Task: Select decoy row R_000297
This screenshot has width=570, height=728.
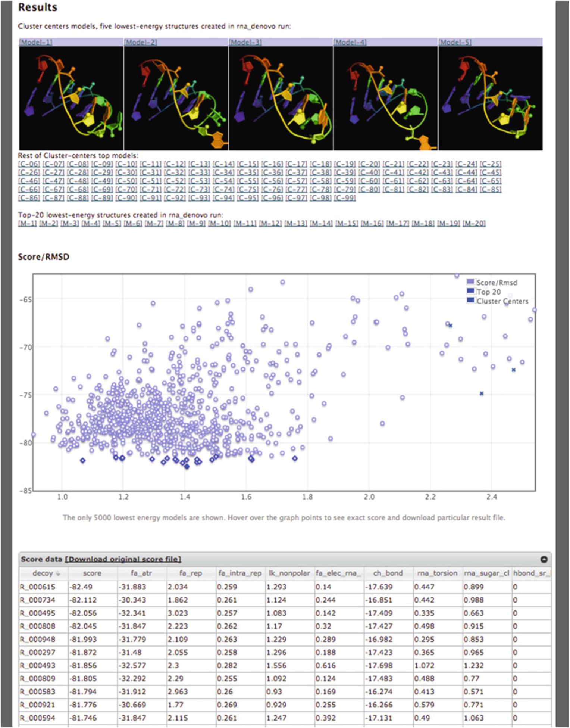Action: click(285, 653)
